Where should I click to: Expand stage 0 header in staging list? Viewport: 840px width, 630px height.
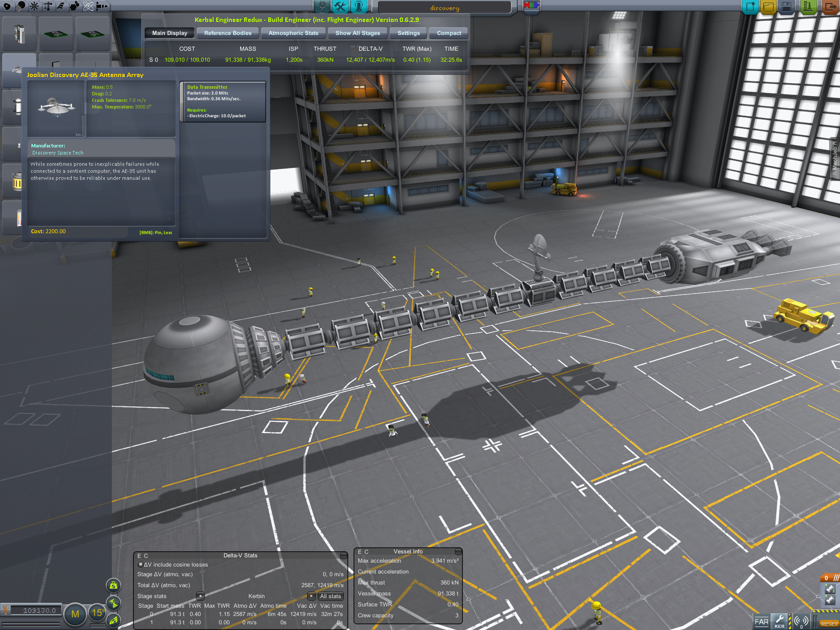(x=829, y=578)
